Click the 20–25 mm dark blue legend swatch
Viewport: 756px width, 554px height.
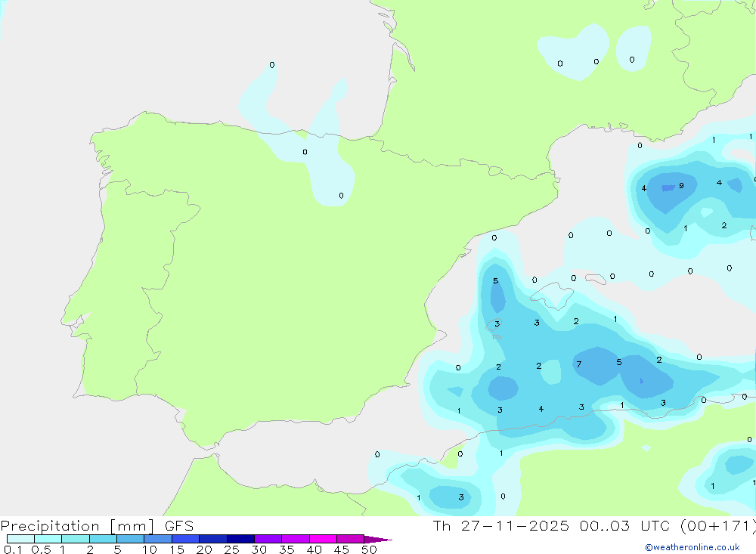(x=213, y=539)
